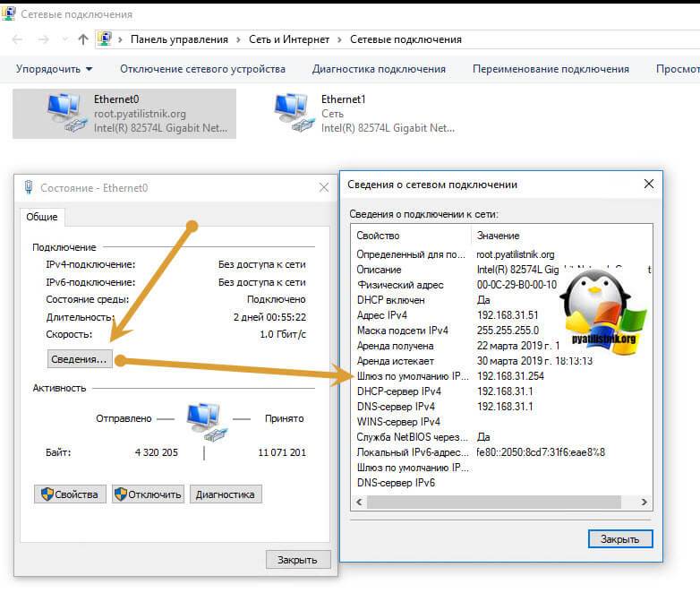Click Закрыть in the network details dialog

pyautogui.click(x=620, y=539)
